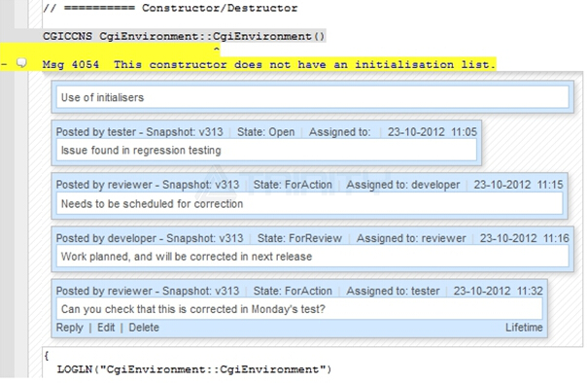
Task: Click the LOGLN code line
Action: [194, 369]
